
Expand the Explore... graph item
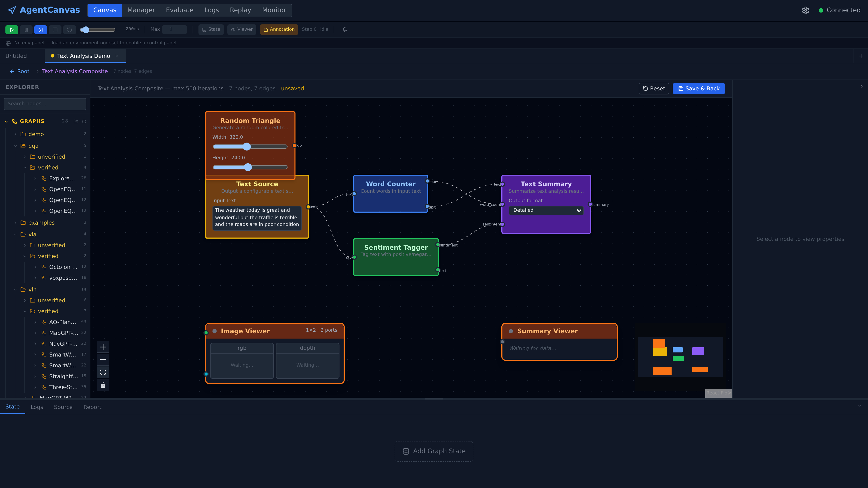tap(35, 178)
